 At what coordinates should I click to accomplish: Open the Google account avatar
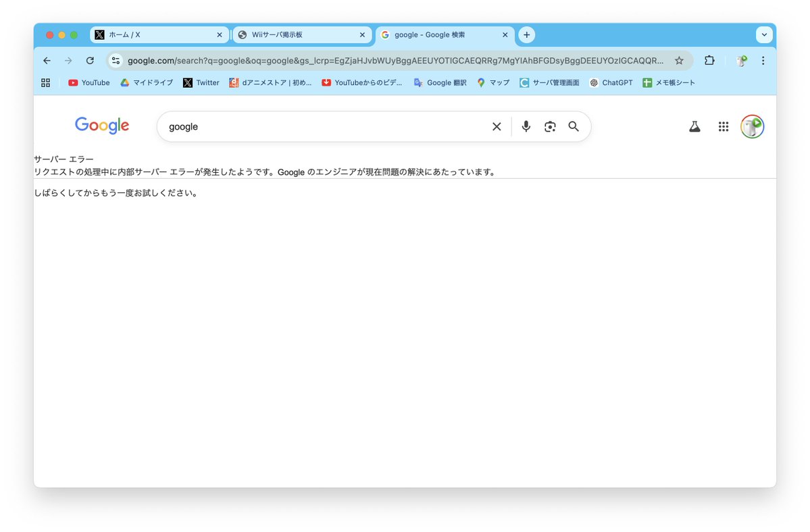pos(752,126)
